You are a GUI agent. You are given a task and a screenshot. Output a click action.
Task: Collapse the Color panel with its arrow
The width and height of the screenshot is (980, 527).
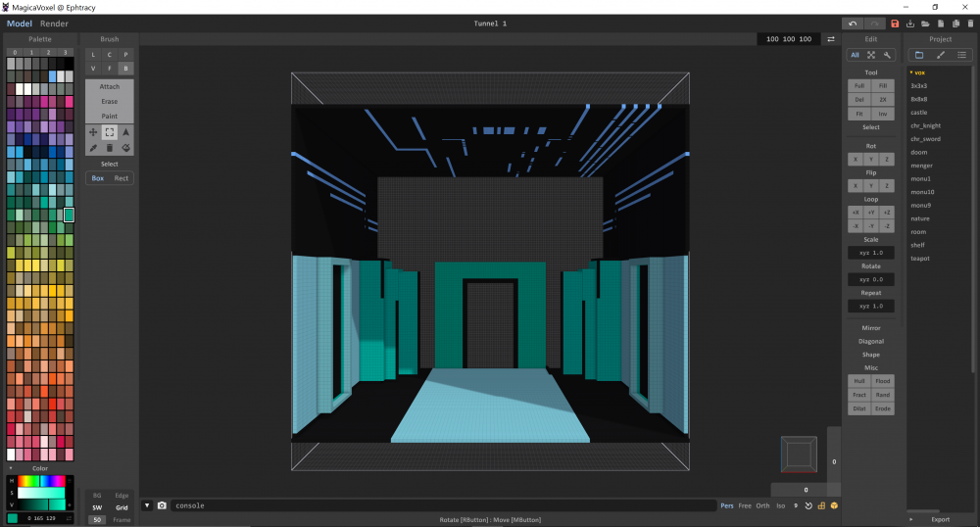click(11, 468)
